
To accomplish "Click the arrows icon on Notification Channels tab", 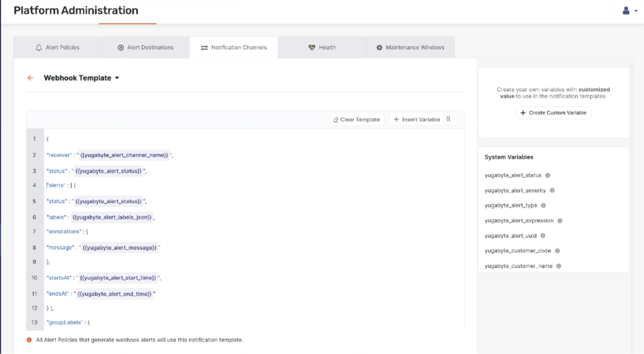I will [204, 48].
